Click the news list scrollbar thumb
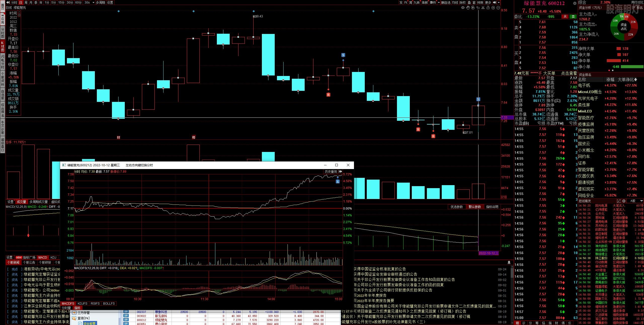This screenshot has height=325, width=644. (x=512, y=272)
